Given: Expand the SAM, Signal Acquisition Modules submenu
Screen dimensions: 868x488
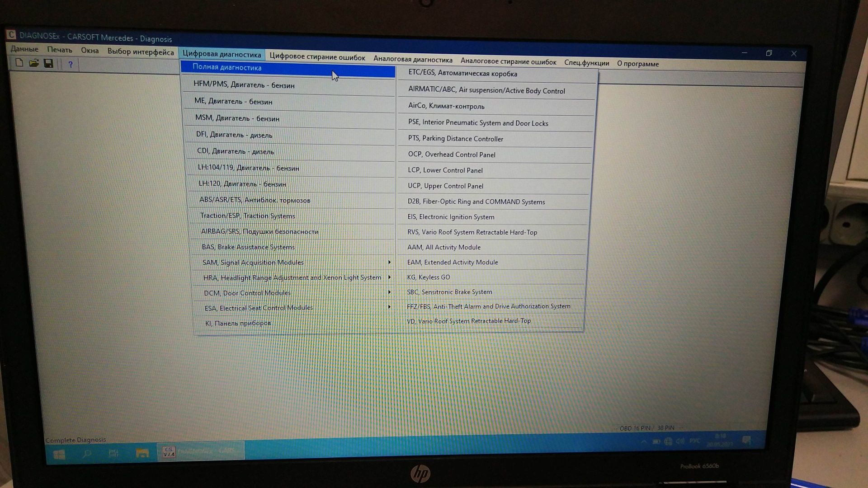Looking at the screenshot, I should pos(293,263).
